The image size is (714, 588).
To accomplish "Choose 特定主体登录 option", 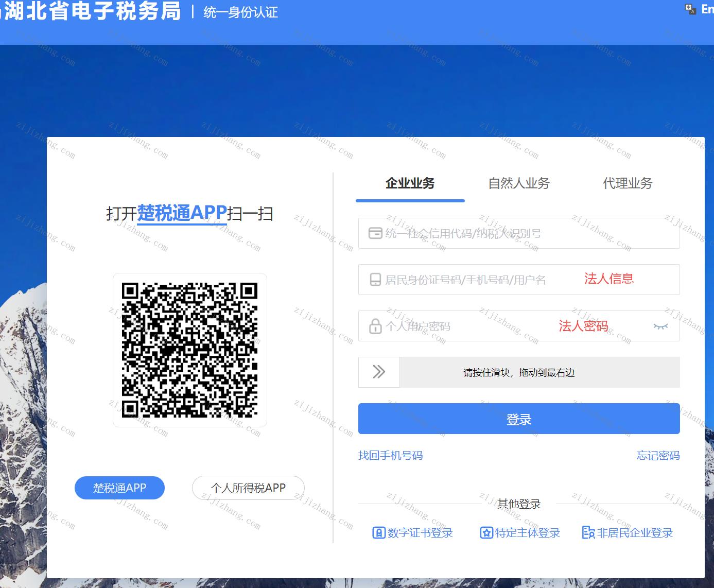I will click(520, 533).
